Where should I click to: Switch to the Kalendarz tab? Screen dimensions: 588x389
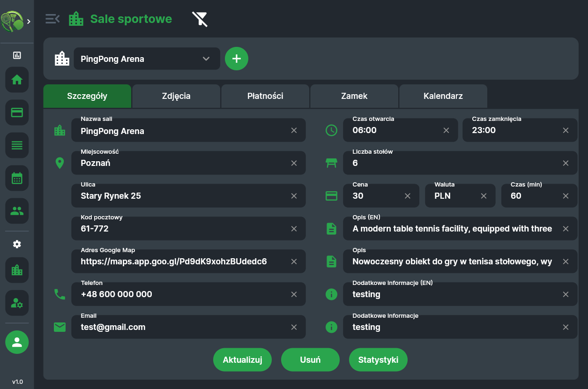pyautogui.click(x=443, y=96)
